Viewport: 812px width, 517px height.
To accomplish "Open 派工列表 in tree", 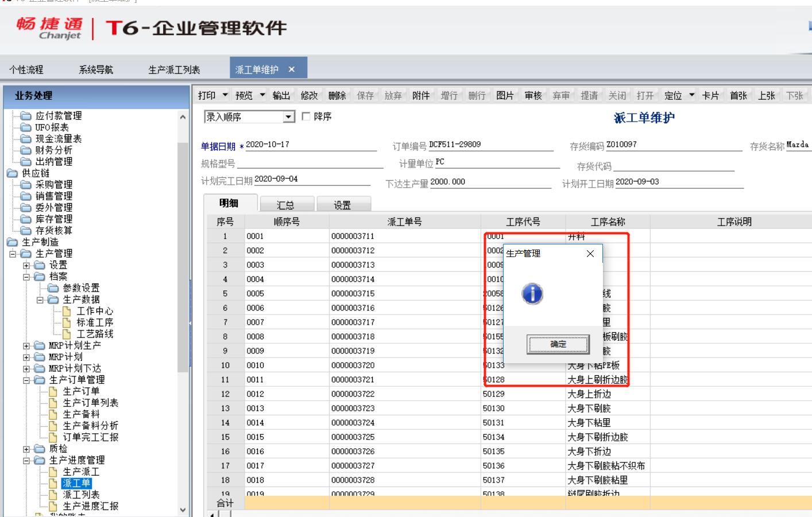I will click(75, 495).
